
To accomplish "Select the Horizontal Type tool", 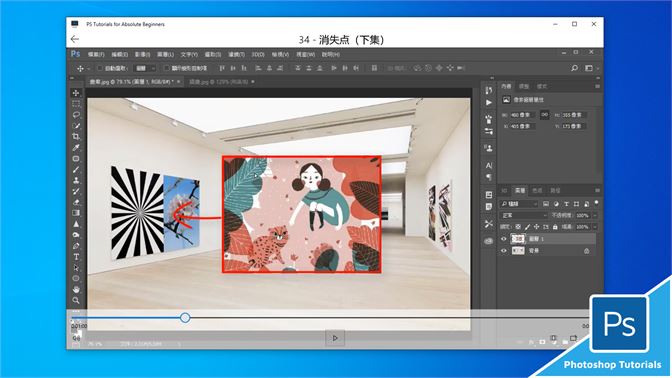I will (x=76, y=257).
